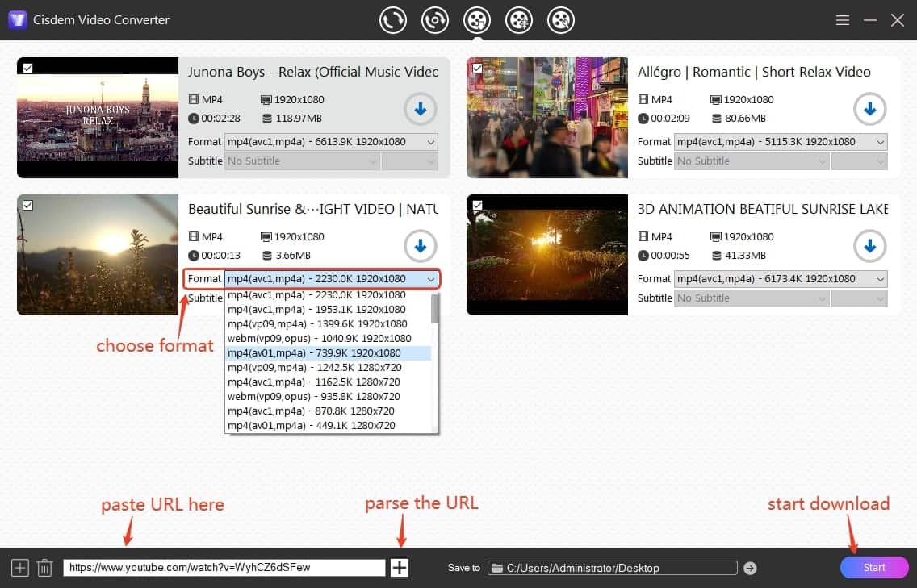Click the Junona Boys video thumbnail
The width and height of the screenshot is (917, 588).
pos(98,118)
